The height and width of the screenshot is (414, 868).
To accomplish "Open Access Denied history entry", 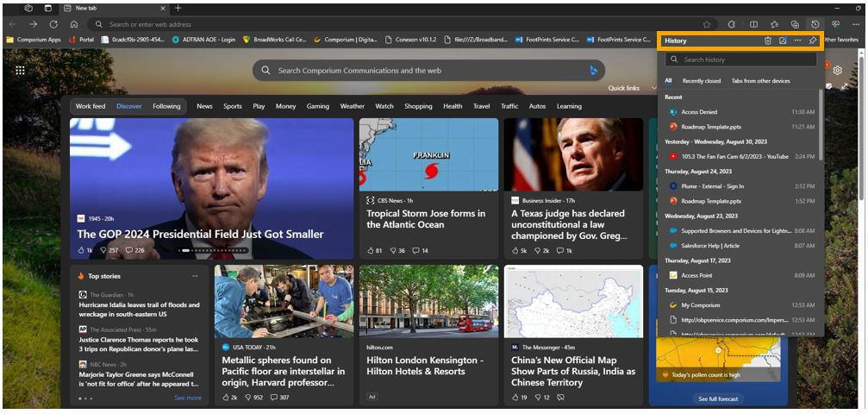I will pyautogui.click(x=740, y=112).
